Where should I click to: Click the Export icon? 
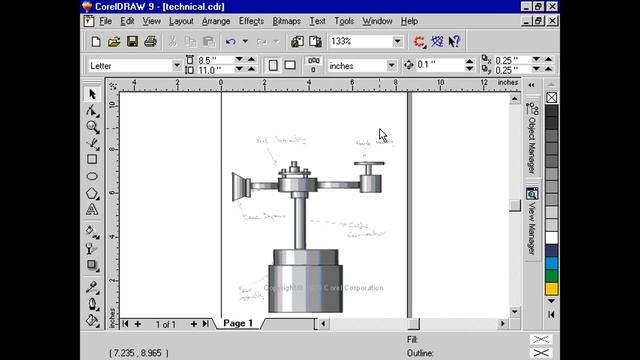315,42
